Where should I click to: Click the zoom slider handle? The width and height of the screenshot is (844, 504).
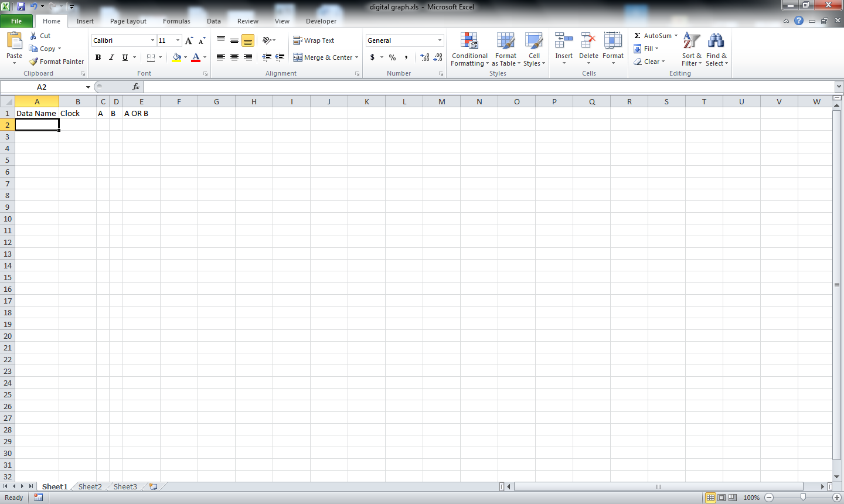click(803, 498)
